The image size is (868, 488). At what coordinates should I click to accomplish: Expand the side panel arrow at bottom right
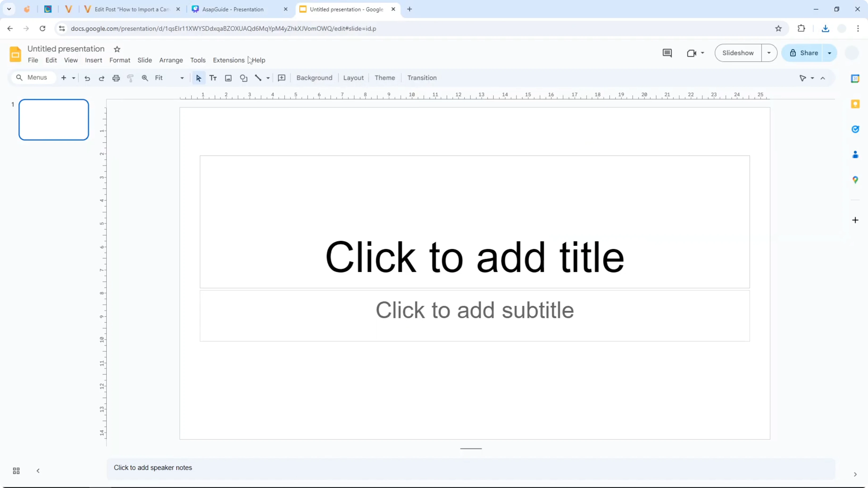pos(855,475)
